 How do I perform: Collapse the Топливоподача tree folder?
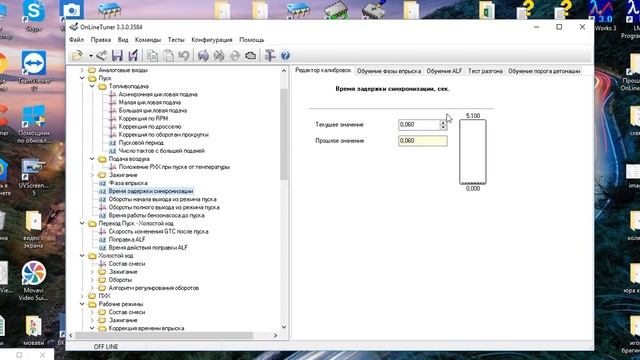(92, 86)
